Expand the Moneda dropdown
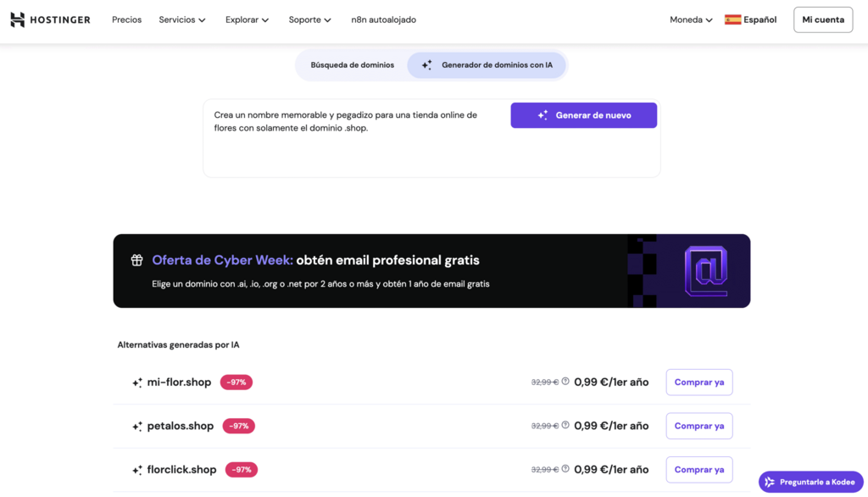The image size is (868, 497). click(x=689, y=20)
